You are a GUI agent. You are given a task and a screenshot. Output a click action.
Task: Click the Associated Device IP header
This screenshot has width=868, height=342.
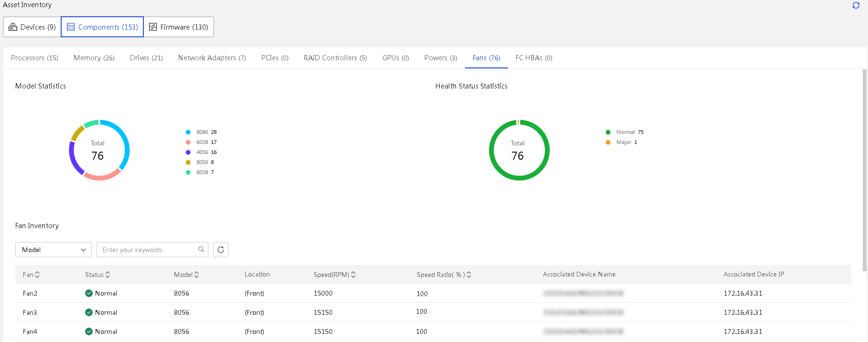point(754,274)
